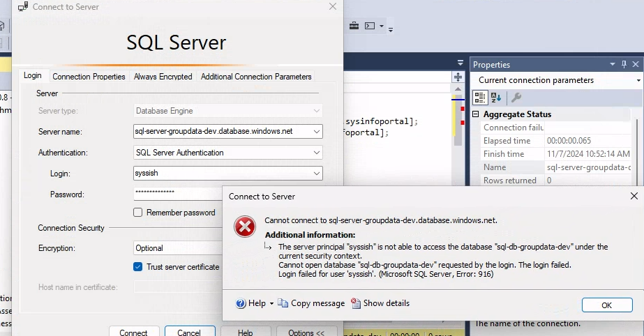This screenshot has height=336, width=644.
Task: Select the Connection failures property row
Action: [x=555, y=128]
